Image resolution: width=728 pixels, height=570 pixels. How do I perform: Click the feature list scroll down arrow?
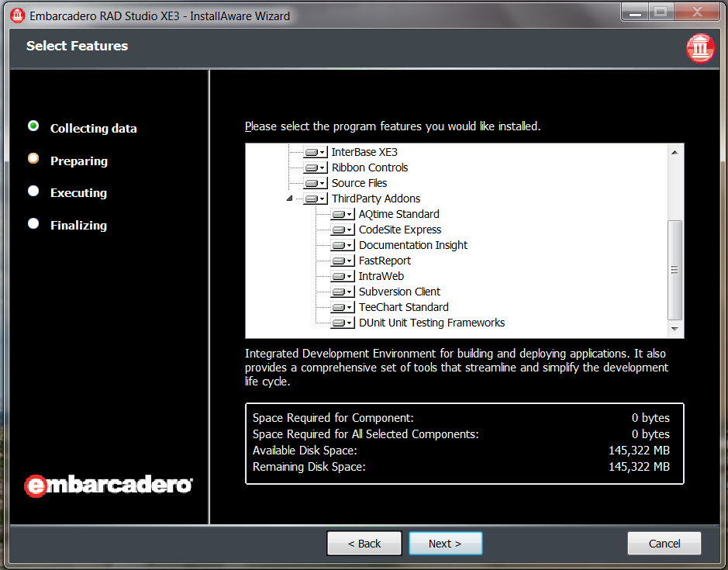point(675,329)
